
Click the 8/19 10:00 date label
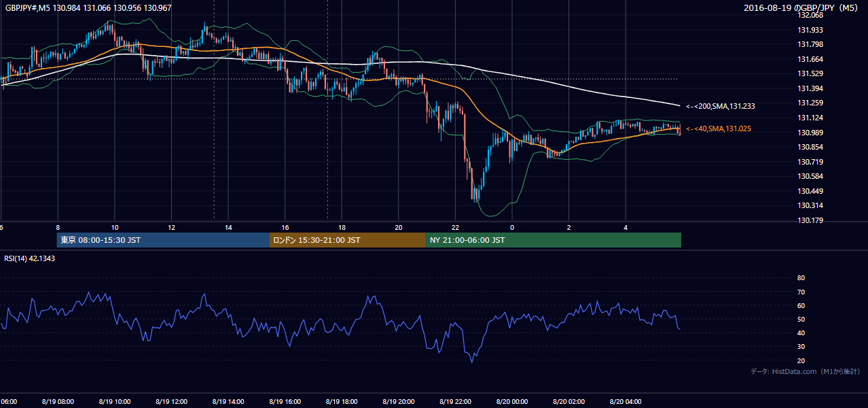(114, 401)
